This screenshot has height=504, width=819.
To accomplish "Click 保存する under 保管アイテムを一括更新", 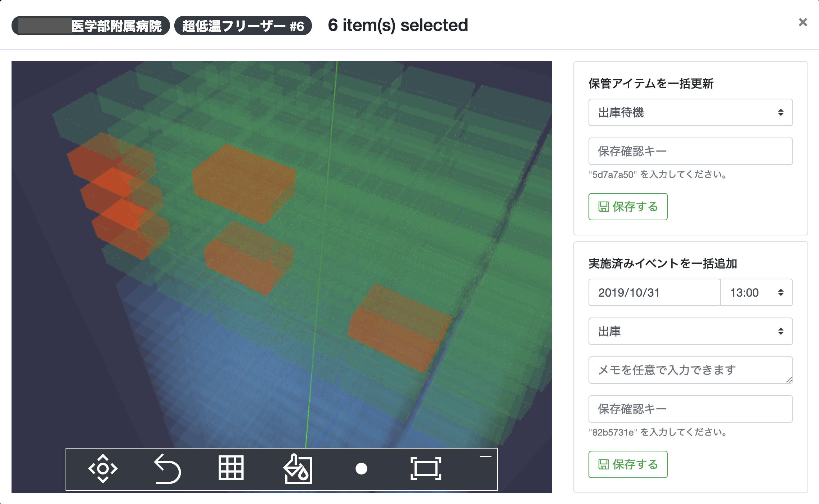I will (628, 207).
